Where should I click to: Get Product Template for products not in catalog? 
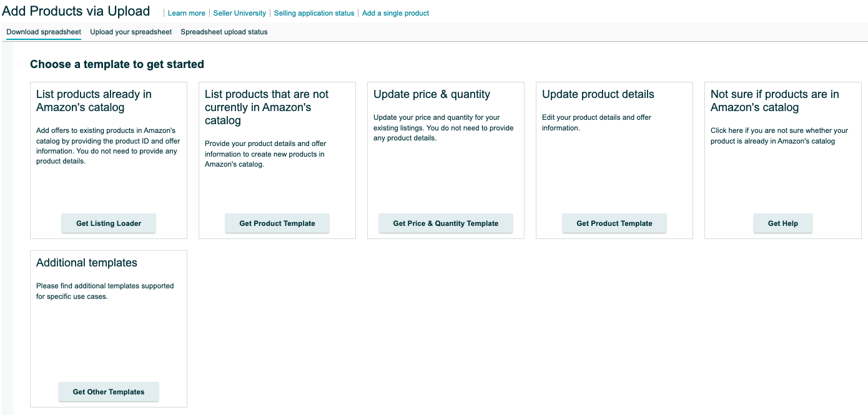(277, 223)
